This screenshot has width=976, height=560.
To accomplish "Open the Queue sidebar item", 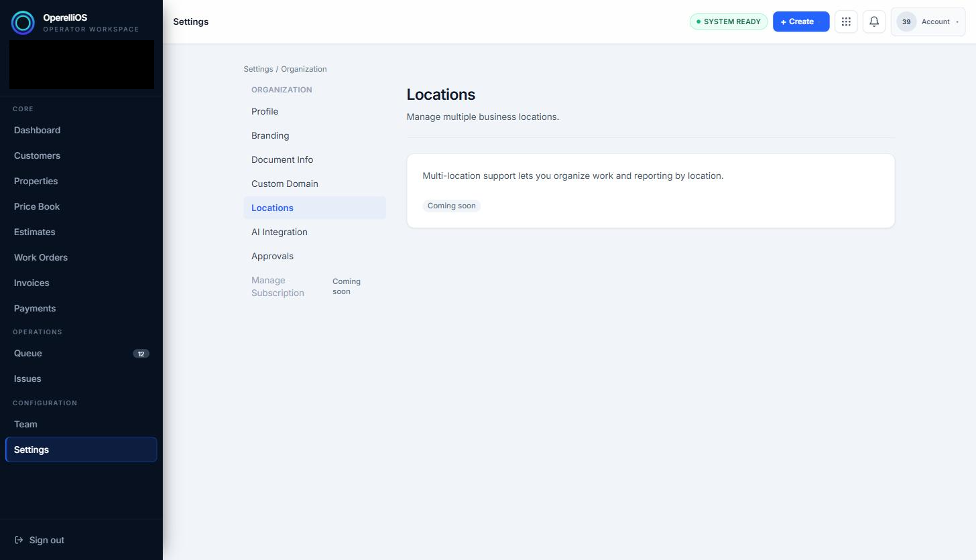I will pyautogui.click(x=81, y=353).
